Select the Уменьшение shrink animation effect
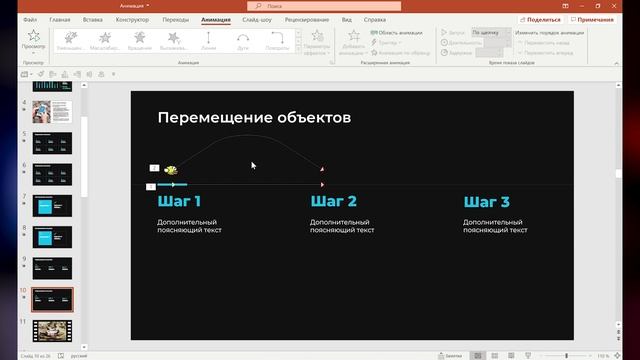640x360 pixels. [x=70, y=41]
